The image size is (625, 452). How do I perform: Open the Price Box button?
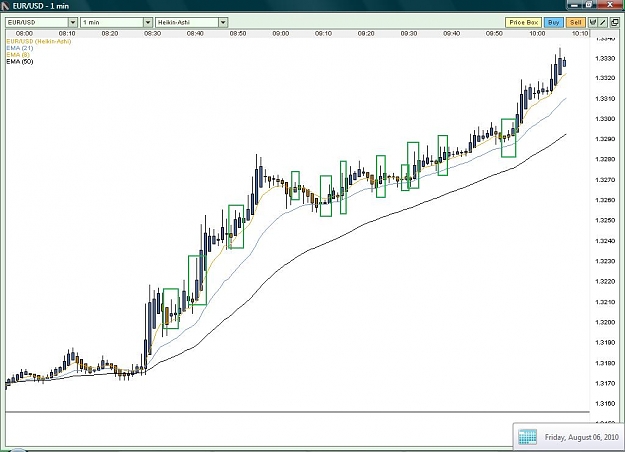click(x=524, y=22)
